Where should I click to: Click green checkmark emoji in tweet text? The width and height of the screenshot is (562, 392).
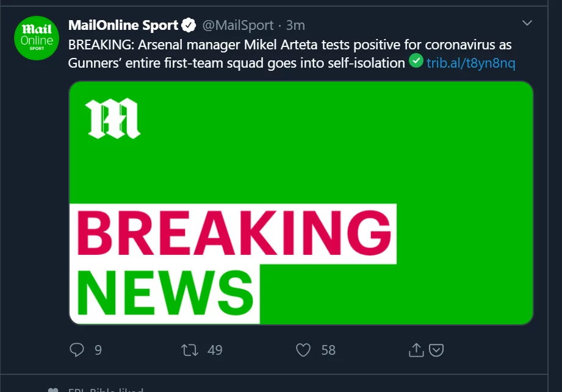pyautogui.click(x=416, y=60)
